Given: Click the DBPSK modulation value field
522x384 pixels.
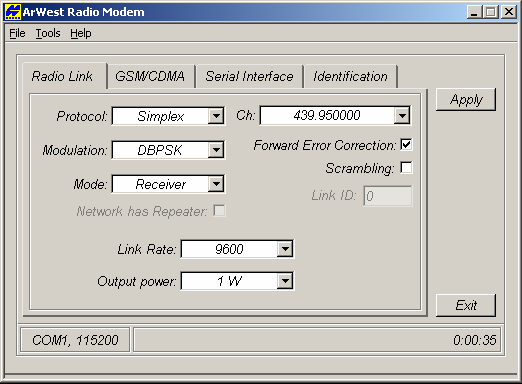Looking at the screenshot, I should pyautogui.click(x=161, y=150).
